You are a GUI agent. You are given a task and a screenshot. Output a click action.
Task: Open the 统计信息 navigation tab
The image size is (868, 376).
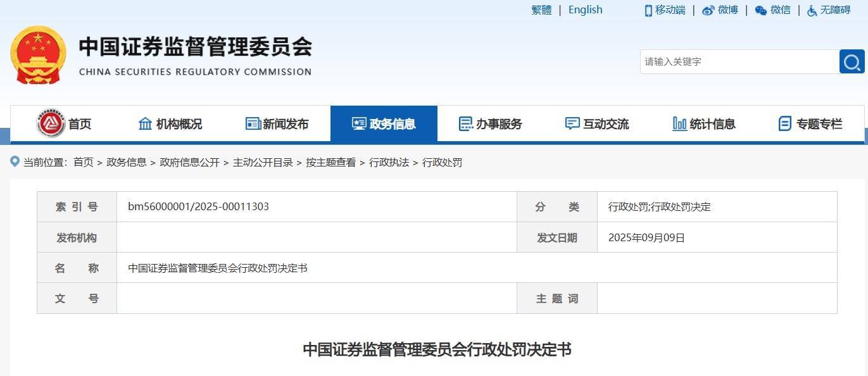pos(704,123)
